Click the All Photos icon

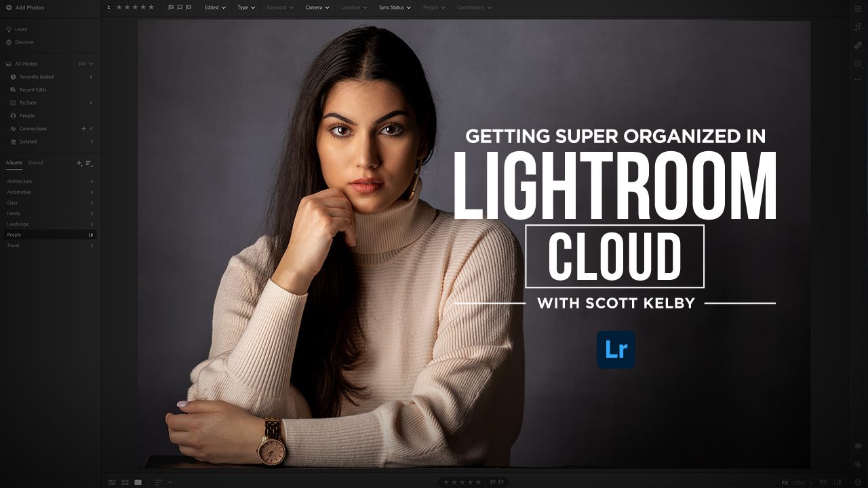coord(9,64)
